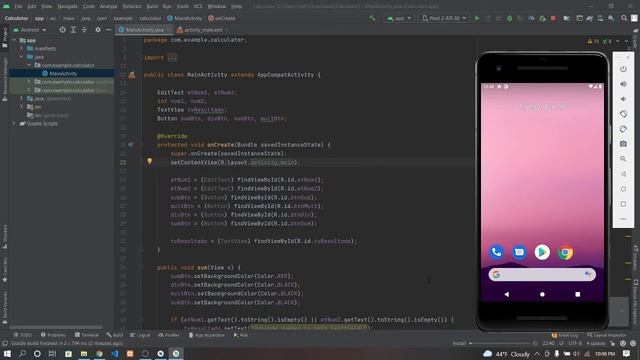Viewport: 640px width, 360px height.
Task: Click the yellow intention lightbulb at line 22
Action: (x=149, y=162)
